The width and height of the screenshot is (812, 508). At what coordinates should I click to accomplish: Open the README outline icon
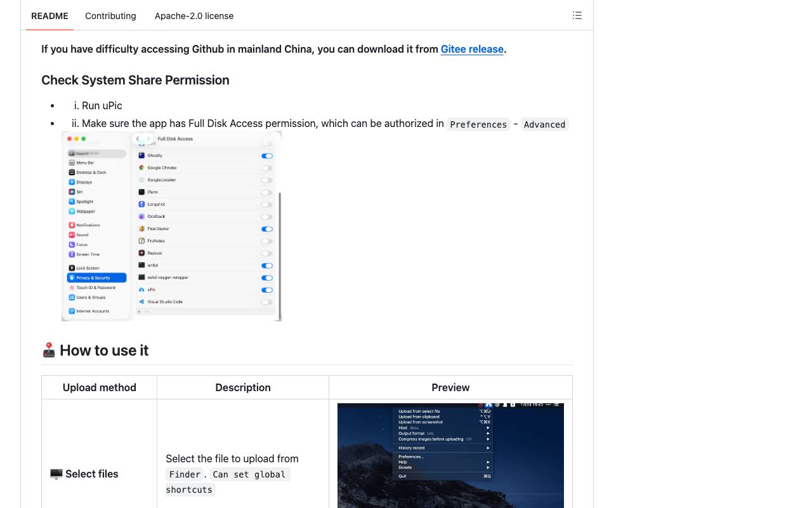click(x=577, y=15)
